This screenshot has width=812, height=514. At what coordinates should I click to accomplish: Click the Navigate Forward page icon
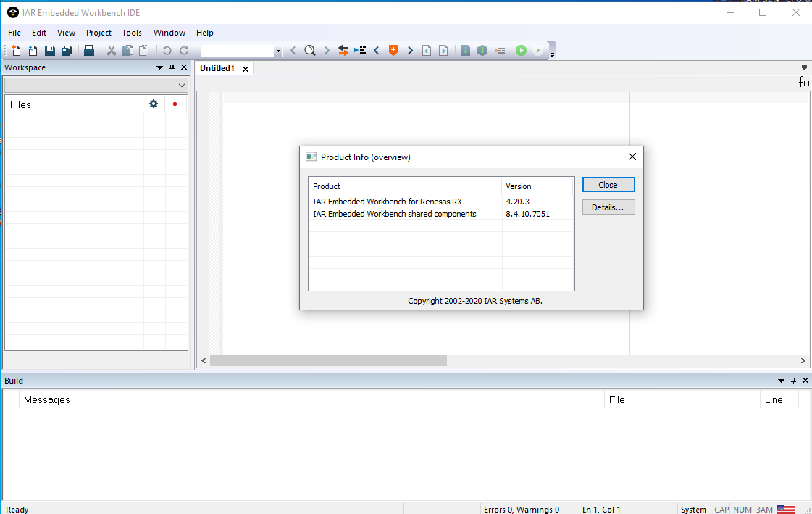pos(443,50)
